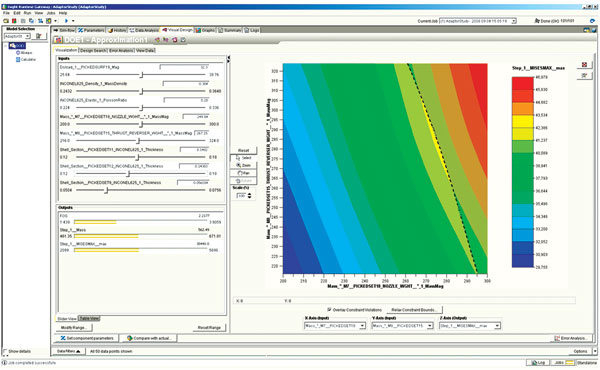The height and width of the screenshot is (370, 600).
Task: Select the Calculator component in the model tree
Action: (x=26, y=59)
